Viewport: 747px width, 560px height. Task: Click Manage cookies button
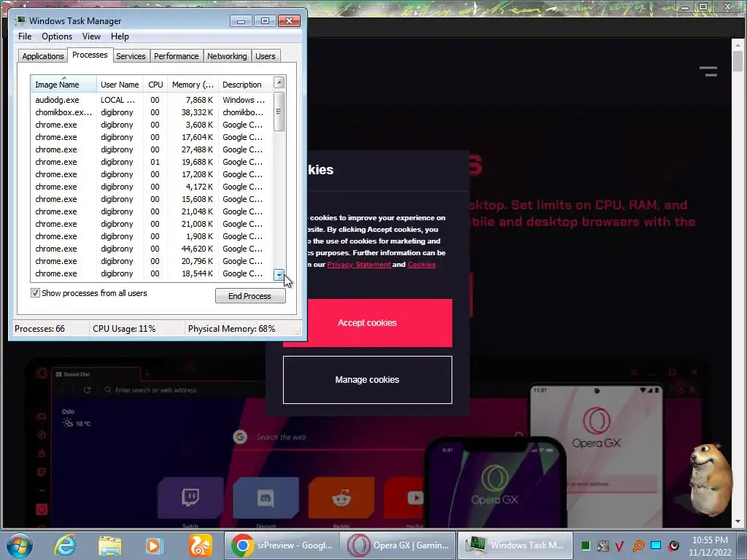click(368, 379)
